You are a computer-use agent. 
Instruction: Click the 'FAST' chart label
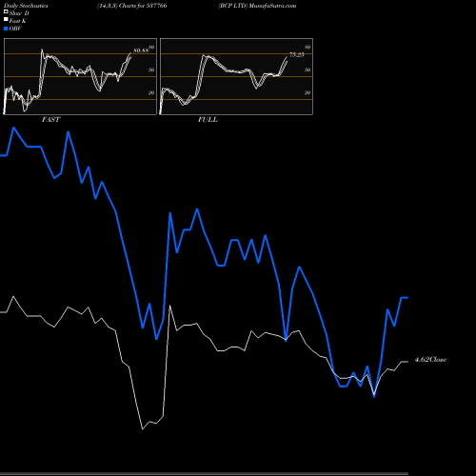50,120
